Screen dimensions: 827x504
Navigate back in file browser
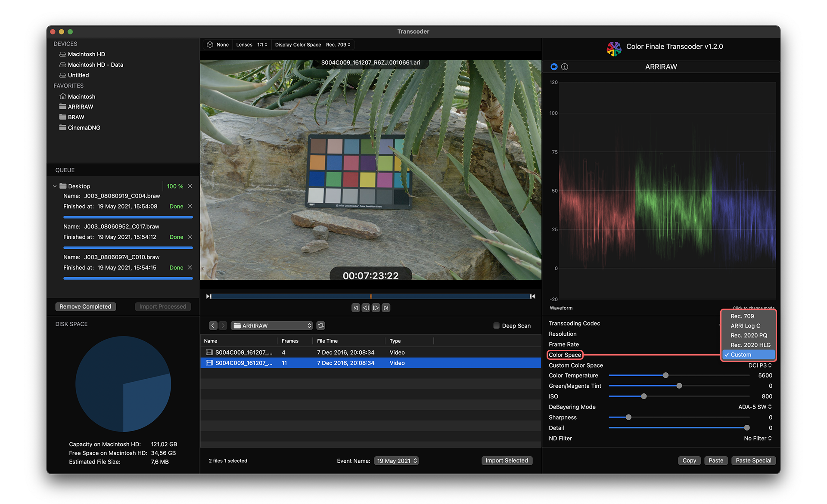[213, 326]
